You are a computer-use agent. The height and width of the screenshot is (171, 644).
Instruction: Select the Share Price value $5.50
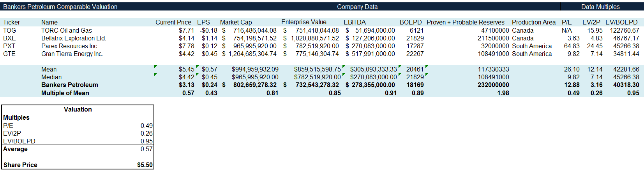click(x=145, y=165)
